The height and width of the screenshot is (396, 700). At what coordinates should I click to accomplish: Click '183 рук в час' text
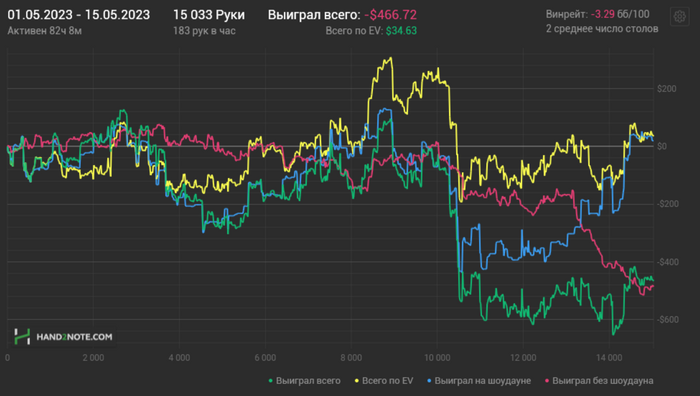(x=204, y=31)
